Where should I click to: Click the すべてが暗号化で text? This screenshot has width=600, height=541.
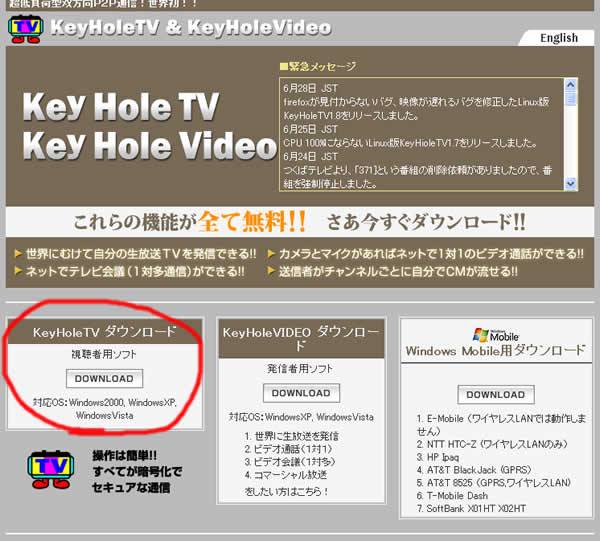137,471
